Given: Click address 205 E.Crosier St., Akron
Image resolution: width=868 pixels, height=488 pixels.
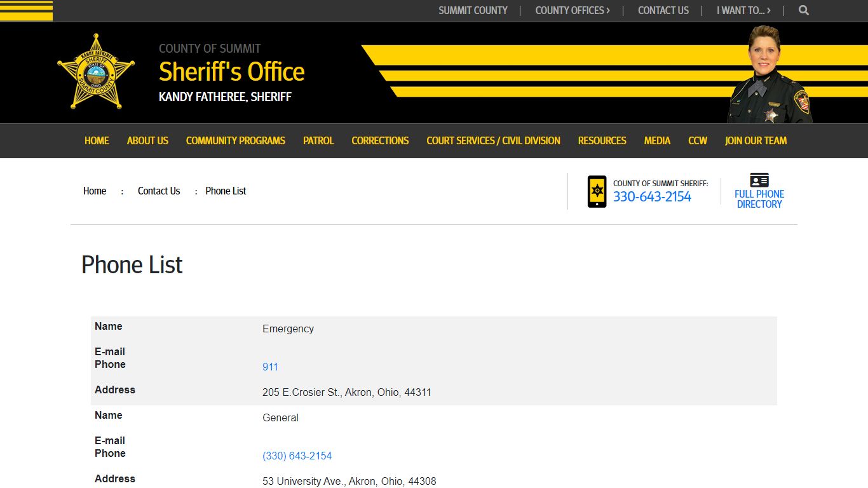Looking at the screenshot, I should [347, 392].
